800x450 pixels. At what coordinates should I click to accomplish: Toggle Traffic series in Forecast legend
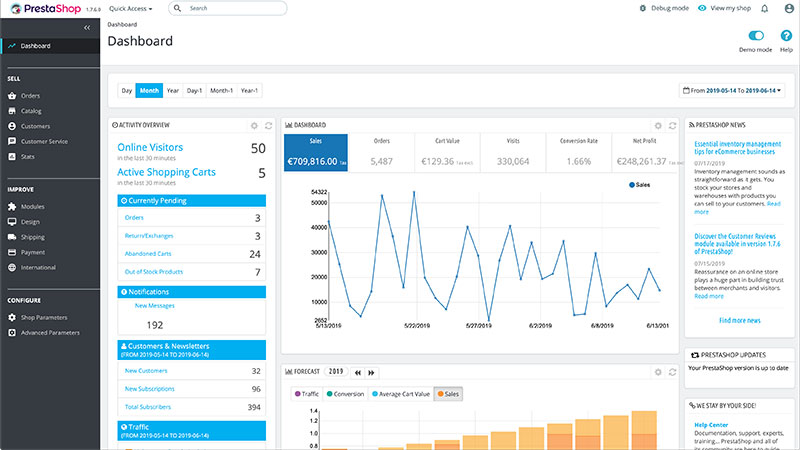click(307, 394)
